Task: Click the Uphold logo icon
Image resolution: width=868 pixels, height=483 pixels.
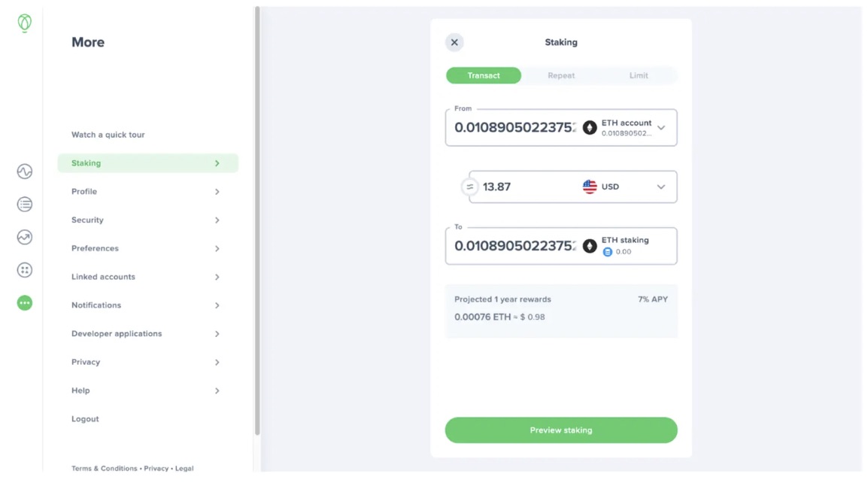Action: tap(23, 22)
